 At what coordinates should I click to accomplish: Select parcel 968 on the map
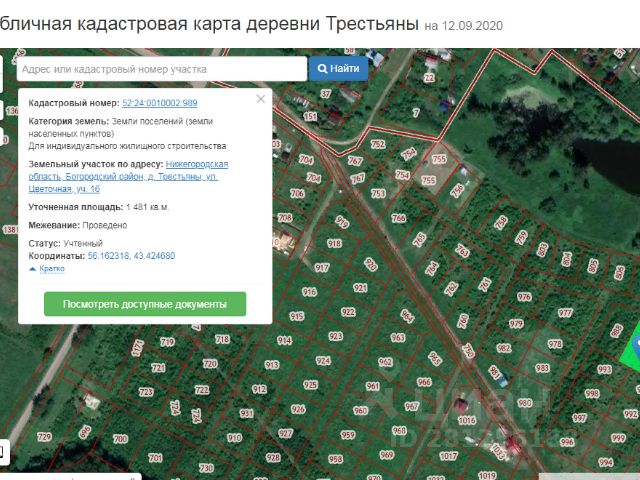399,430
